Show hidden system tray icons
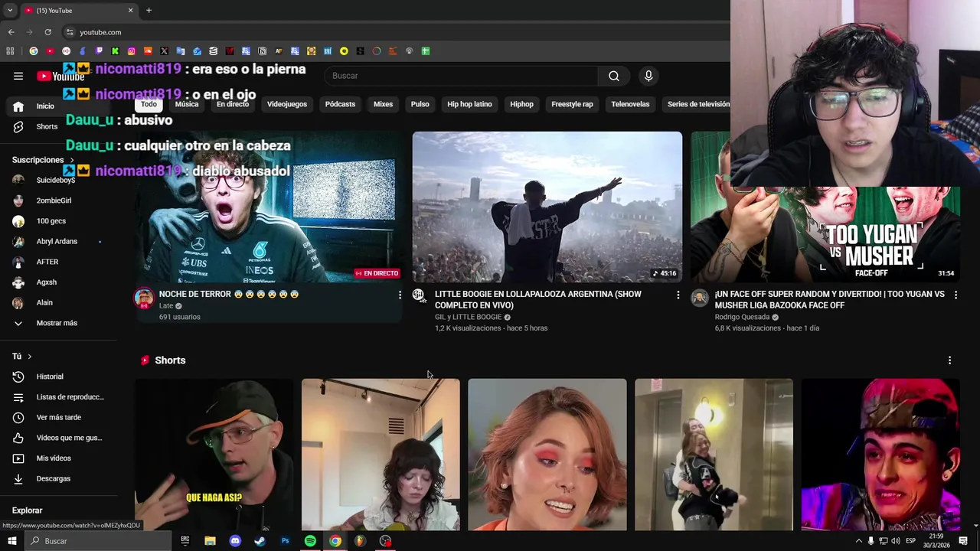This screenshot has height=551, width=980. pos(858,541)
